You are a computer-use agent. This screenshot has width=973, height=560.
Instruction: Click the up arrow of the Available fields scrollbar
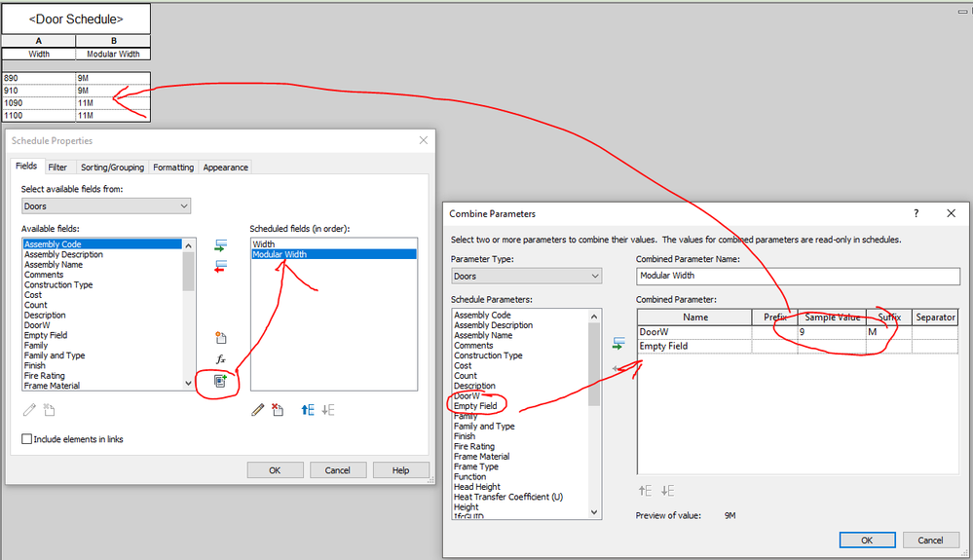pyautogui.click(x=189, y=245)
